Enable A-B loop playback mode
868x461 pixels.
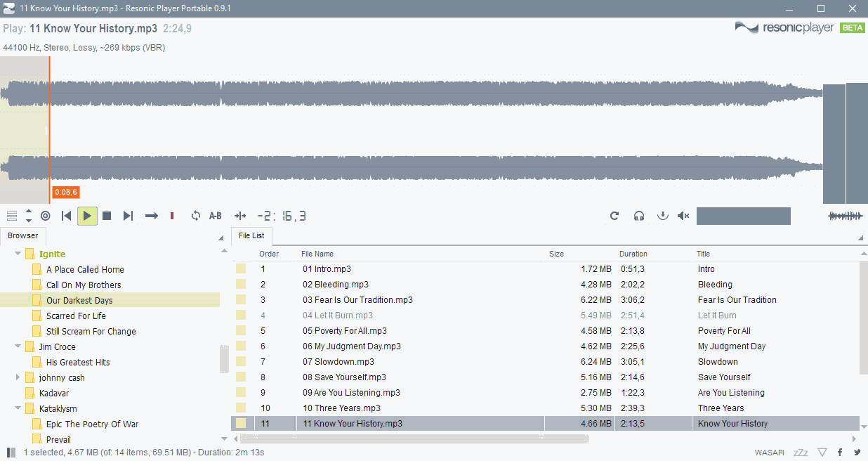pos(215,216)
